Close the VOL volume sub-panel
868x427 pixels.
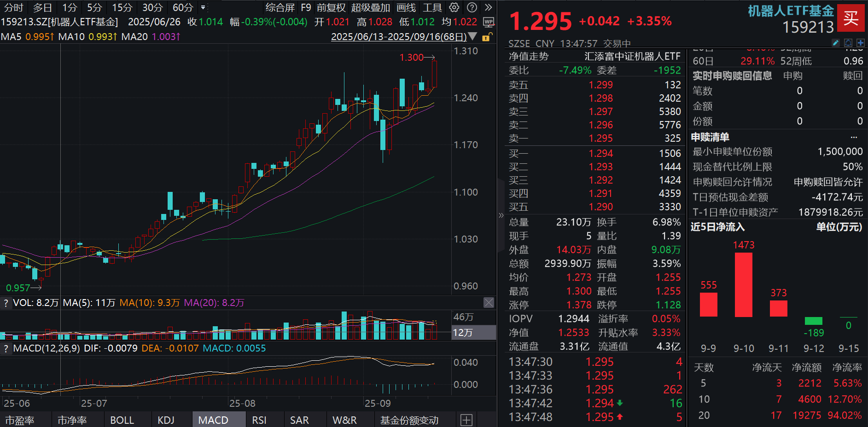[489, 302]
